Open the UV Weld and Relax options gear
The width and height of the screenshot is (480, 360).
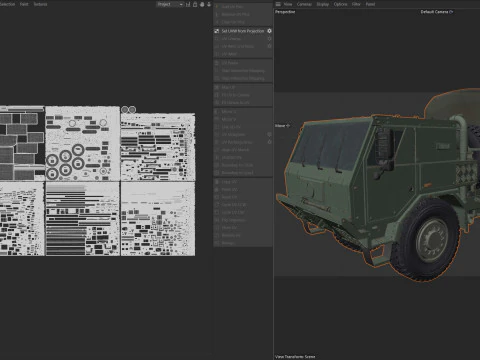269,46
